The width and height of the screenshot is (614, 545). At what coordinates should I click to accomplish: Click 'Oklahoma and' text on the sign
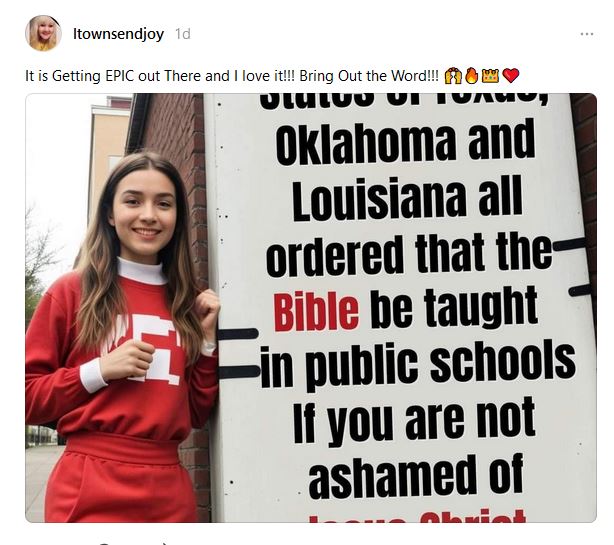click(406, 142)
